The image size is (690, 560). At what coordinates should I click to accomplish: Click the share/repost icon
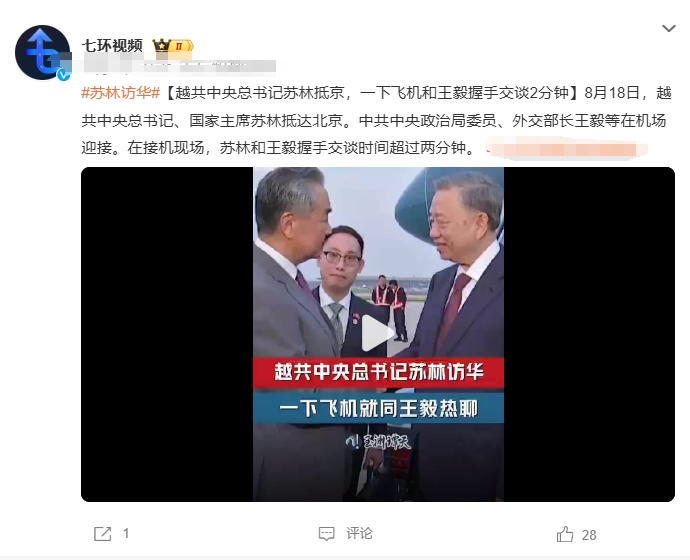(x=103, y=534)
